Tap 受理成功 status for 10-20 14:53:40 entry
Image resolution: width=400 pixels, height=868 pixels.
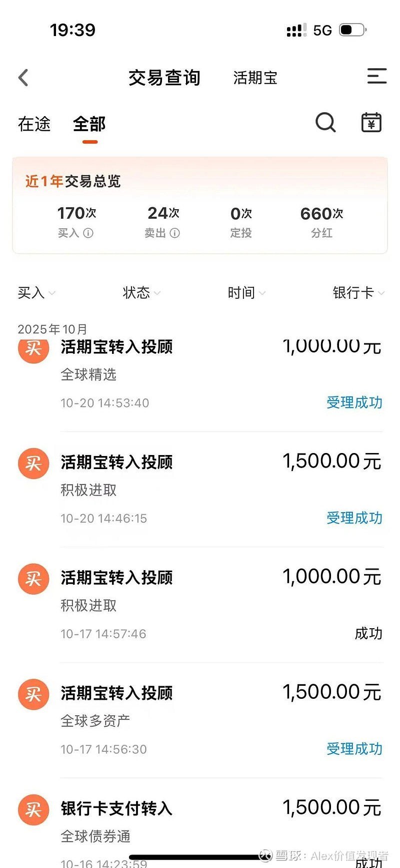pyautogui.click(x=354, y=402)
